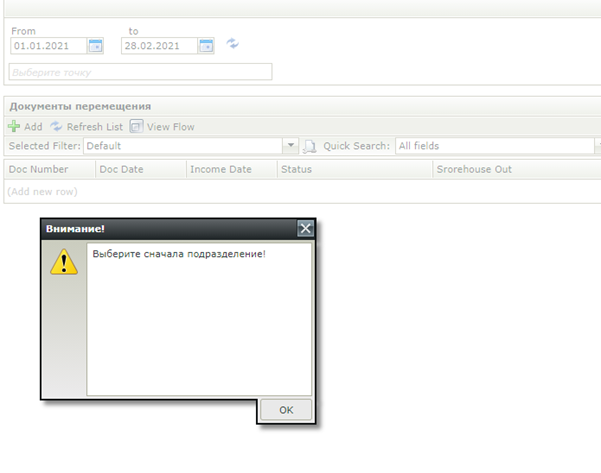This screenshot has width=601, height=473.
Task: Click the Quick Search All fields box
Action: click(495, 146)
